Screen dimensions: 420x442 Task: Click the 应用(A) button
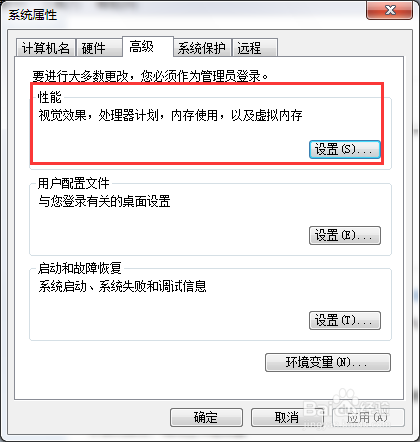tap(368, 417)
